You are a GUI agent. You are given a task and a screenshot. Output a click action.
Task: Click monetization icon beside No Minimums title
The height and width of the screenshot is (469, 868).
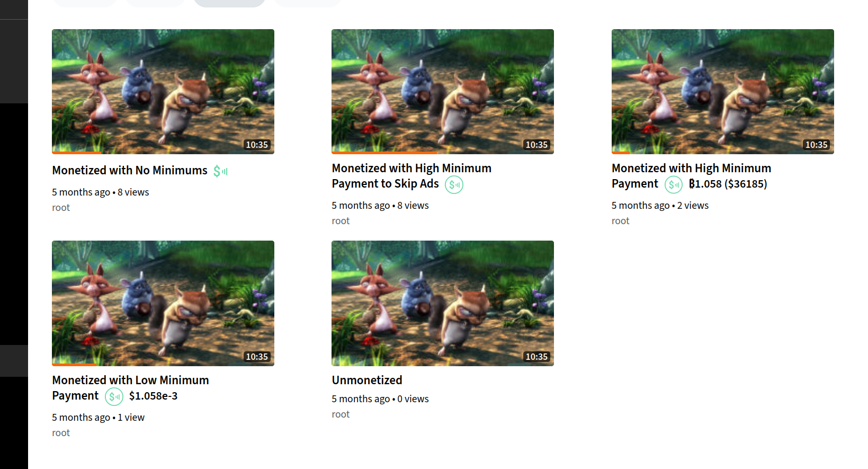220,171
